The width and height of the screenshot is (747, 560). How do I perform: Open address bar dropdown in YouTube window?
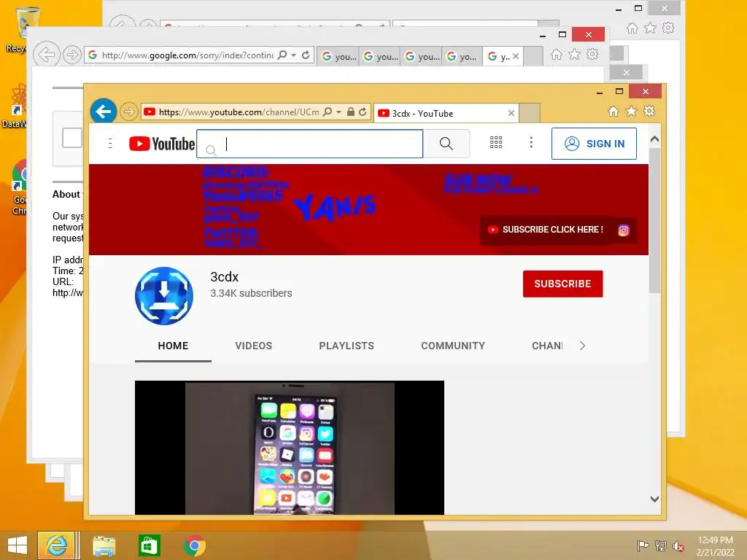[338, 112]
